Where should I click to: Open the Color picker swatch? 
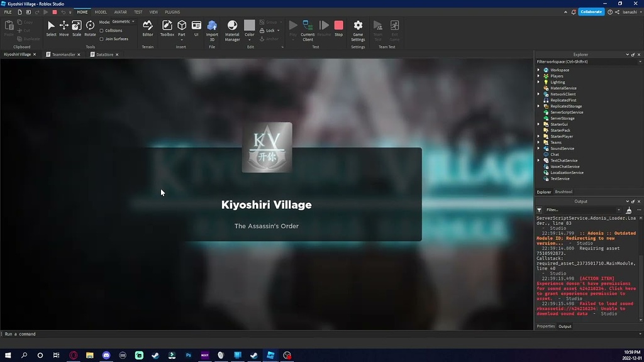[249, 25]
